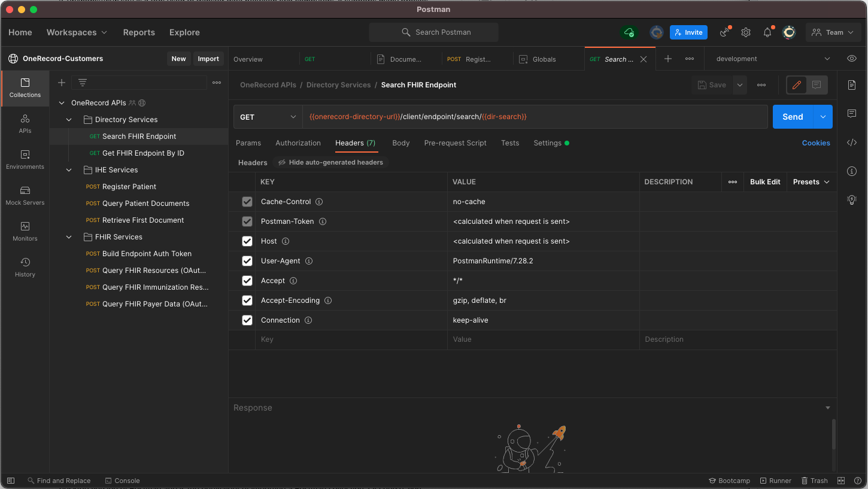Click the Search Postman field

click(x=434, y=32)
